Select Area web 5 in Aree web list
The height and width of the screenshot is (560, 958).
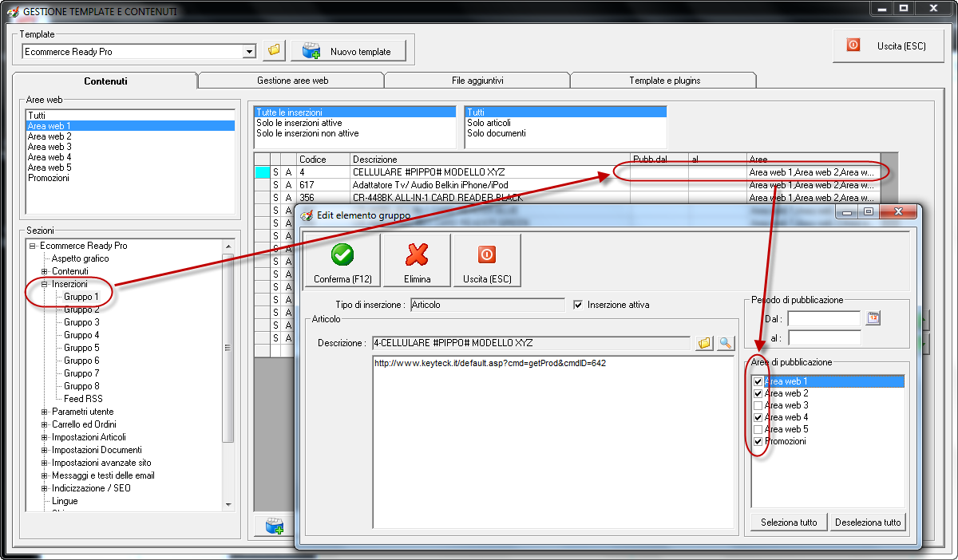coord(130,168)
